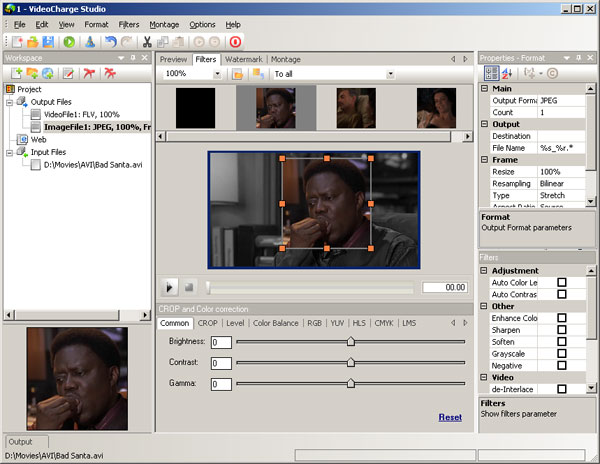Check the Enhance Color filter
Viewport: 600px width, 464px height.
coord(562,318)
